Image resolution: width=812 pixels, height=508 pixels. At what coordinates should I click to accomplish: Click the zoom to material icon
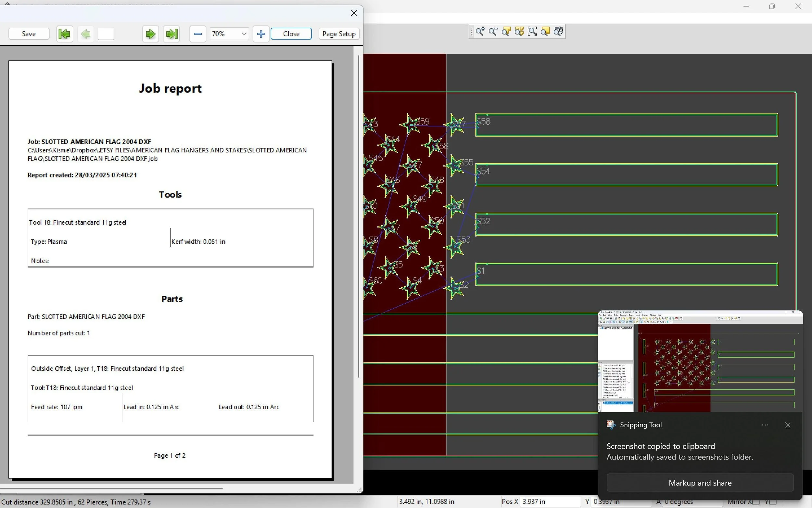[x=545, y=32]
